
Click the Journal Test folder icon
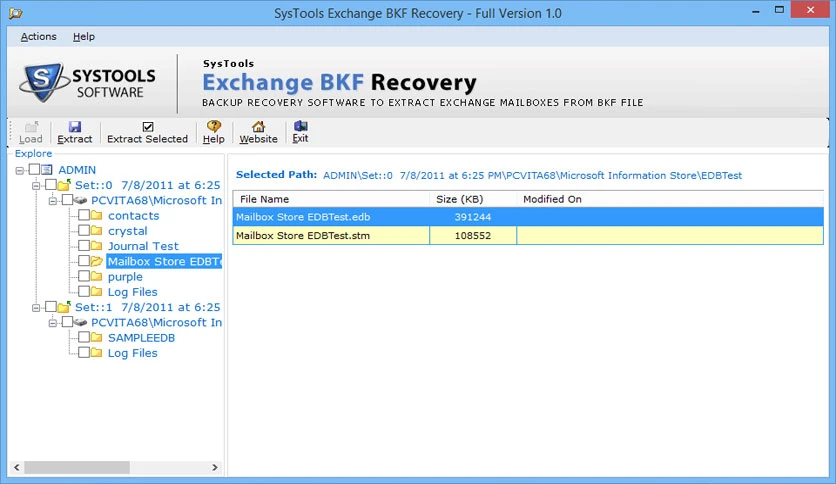pos(97,246)
